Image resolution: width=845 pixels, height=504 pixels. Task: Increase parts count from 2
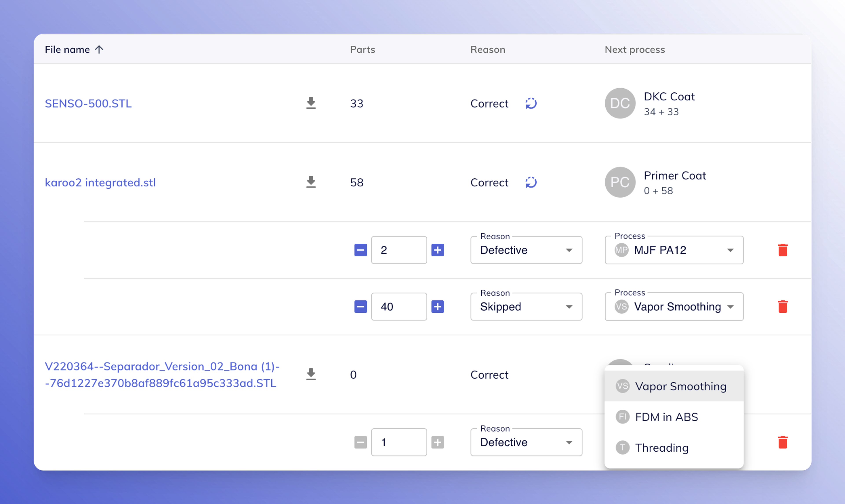coord(438,250)
